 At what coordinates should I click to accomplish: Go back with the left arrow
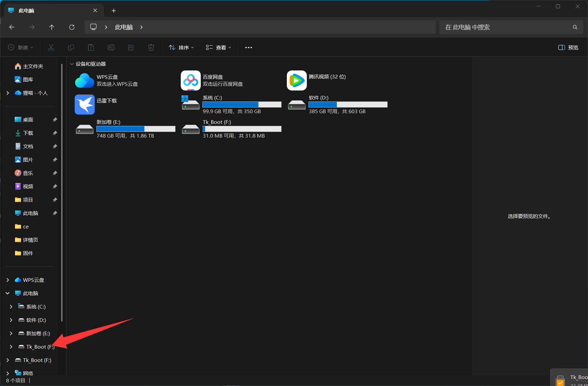[12, 27]
